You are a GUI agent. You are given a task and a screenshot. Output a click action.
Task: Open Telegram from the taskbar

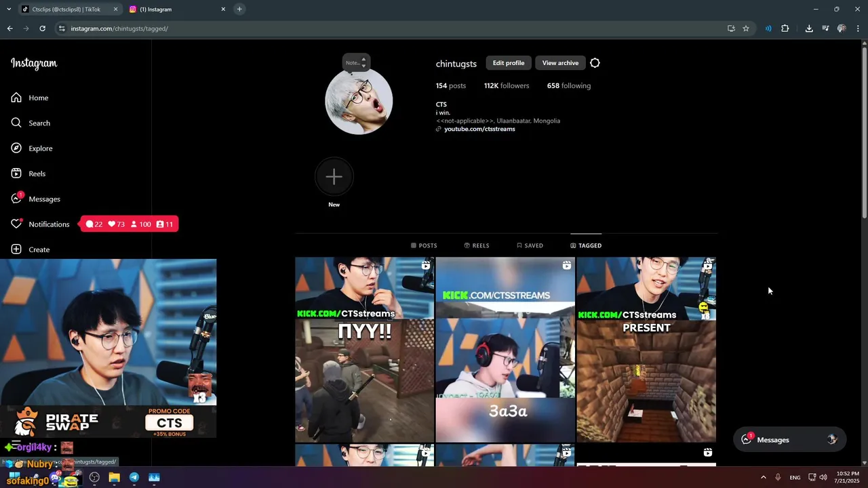point(134,477)
